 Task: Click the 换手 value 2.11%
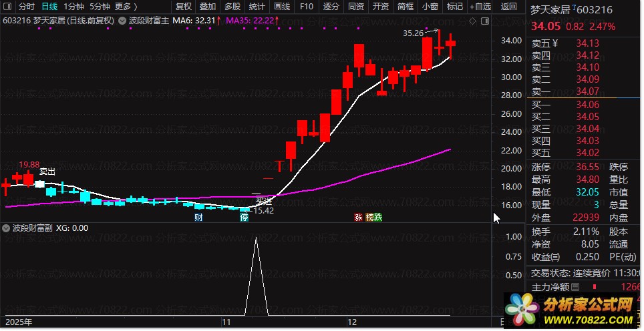click(x=586, y=232)
